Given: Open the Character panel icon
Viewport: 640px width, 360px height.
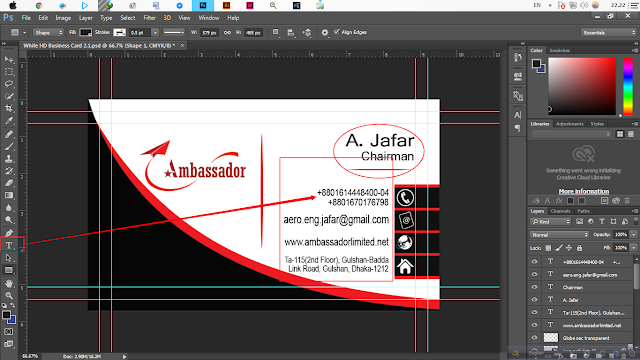Looking at the screenshot, I should tap(518, 115).
